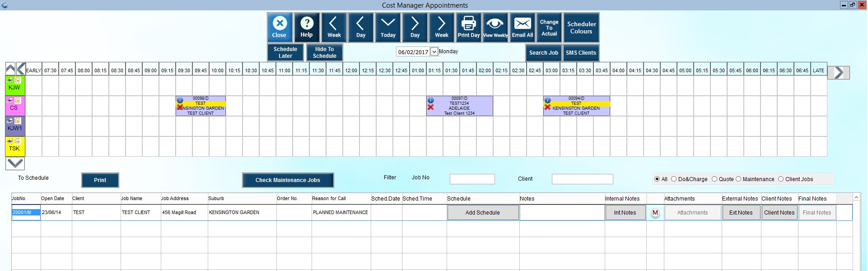
Task: Click the printer icon in TSK row
Action: (9, 141)
